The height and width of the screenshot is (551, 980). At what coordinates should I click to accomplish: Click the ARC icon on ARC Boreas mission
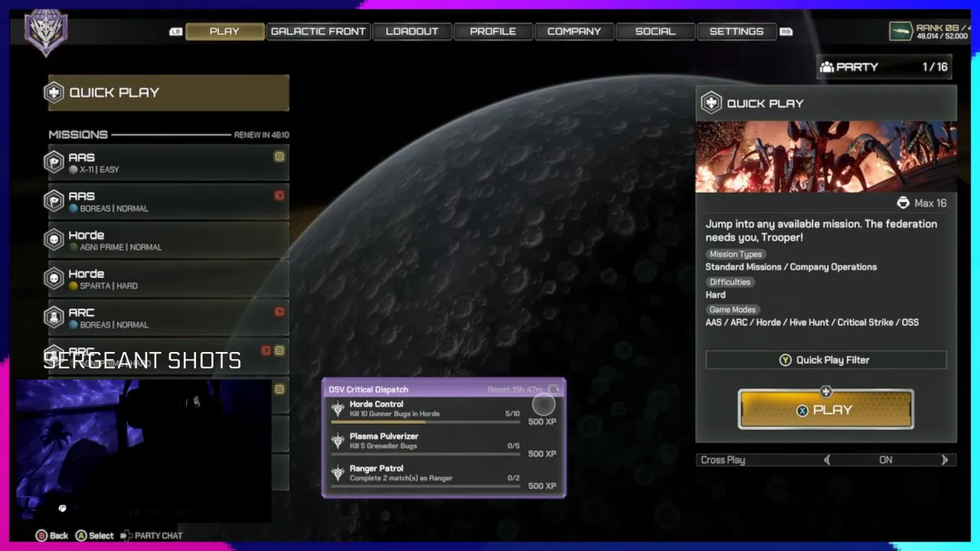[x=54, y=318]
